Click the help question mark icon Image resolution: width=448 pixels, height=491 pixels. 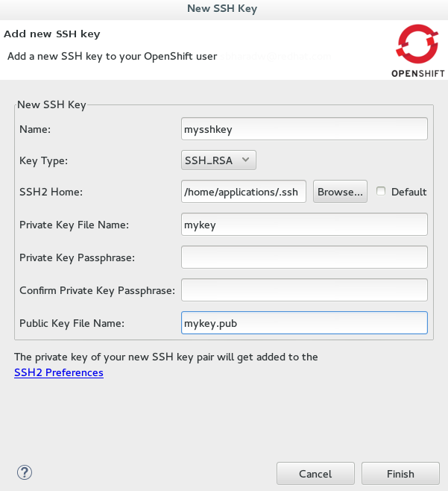click(x=25, y=472)
